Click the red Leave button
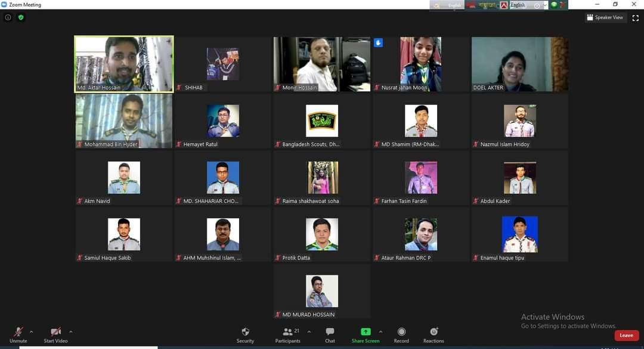This screenshot has width=644, height=349. [626, 335]
